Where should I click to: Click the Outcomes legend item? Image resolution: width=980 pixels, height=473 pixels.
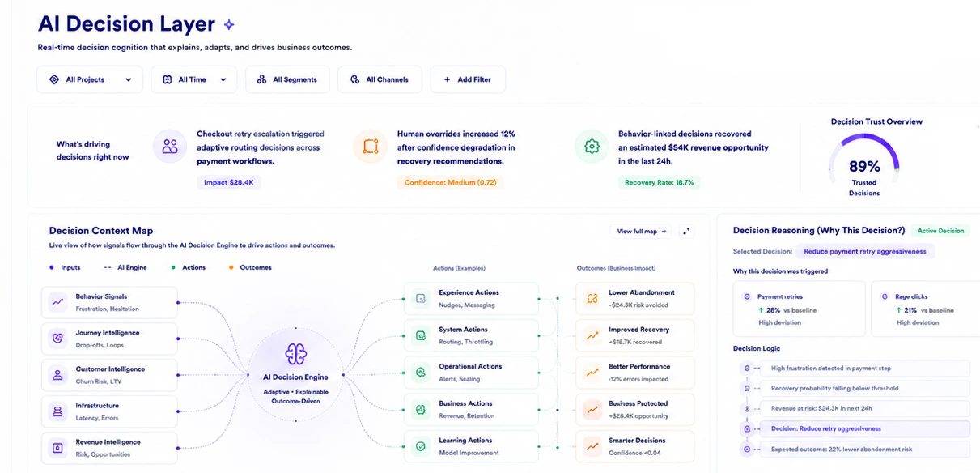click(251, 267)
